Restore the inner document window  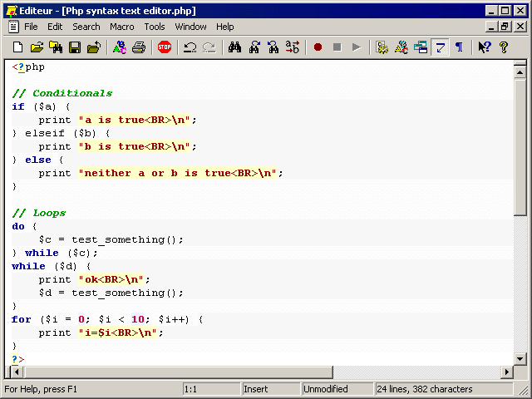point(505,27)
